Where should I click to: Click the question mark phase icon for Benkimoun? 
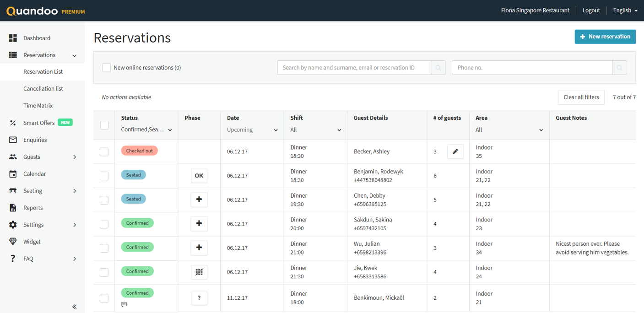click(199, 298)
